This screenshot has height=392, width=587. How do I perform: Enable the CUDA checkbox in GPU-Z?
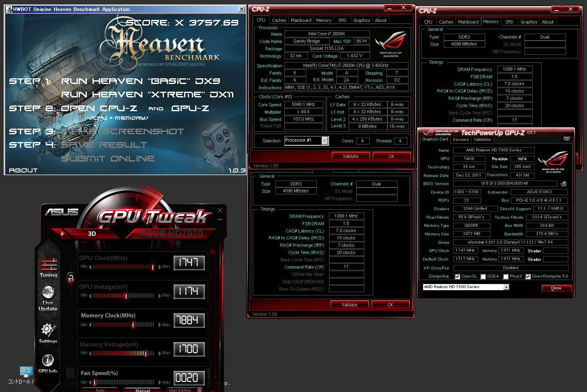483,276
